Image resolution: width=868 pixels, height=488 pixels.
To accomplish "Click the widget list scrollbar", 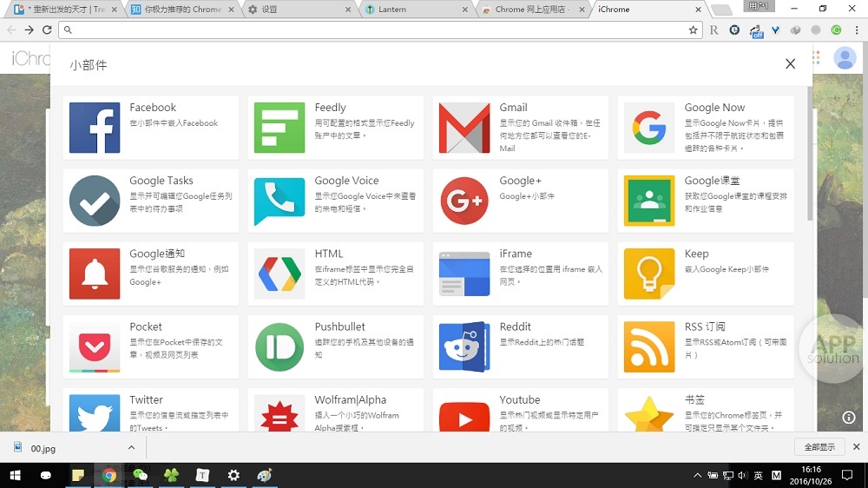I will tap(810, 154).
